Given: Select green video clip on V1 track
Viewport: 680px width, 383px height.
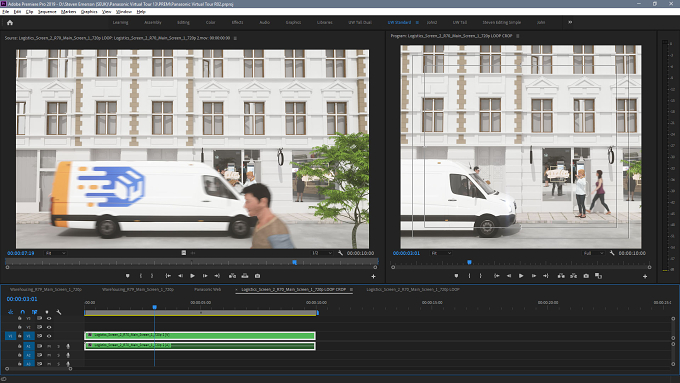Looking at the screenshot, I should [x=200, y=335].
